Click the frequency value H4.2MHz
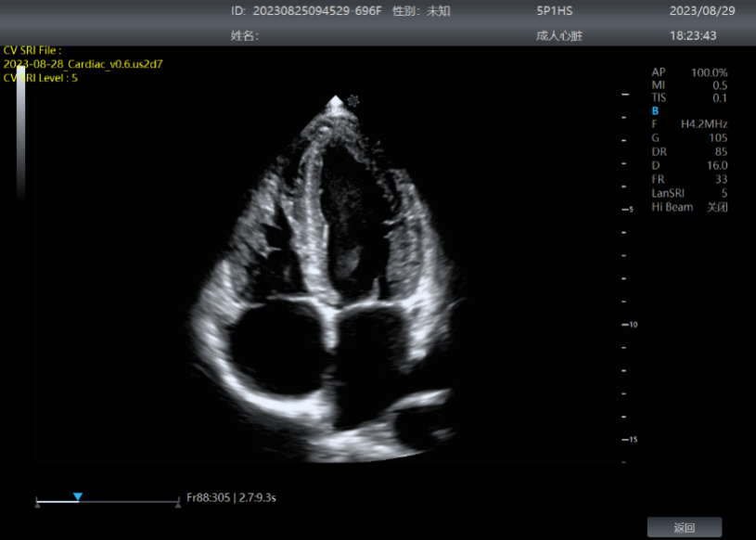The height and width of the screenshot is (540, 756). click(704, 124)
